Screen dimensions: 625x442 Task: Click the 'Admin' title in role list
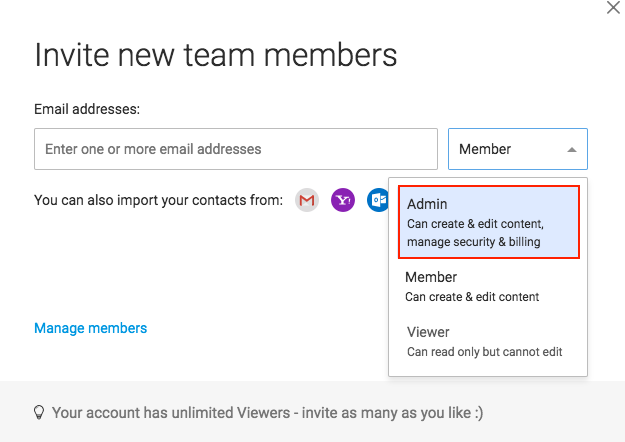point(427,204)
